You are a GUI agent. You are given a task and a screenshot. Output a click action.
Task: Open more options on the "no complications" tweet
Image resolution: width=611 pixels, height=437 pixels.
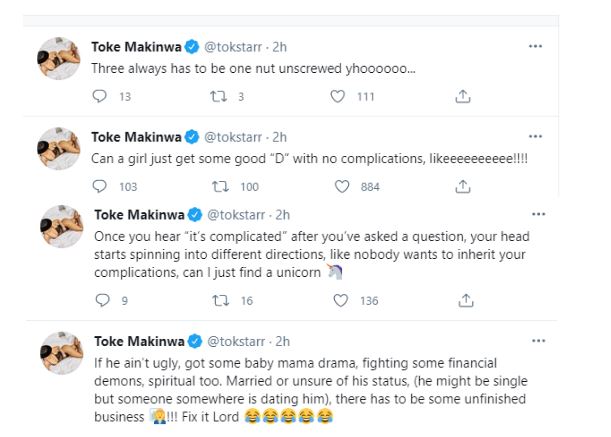538,135
